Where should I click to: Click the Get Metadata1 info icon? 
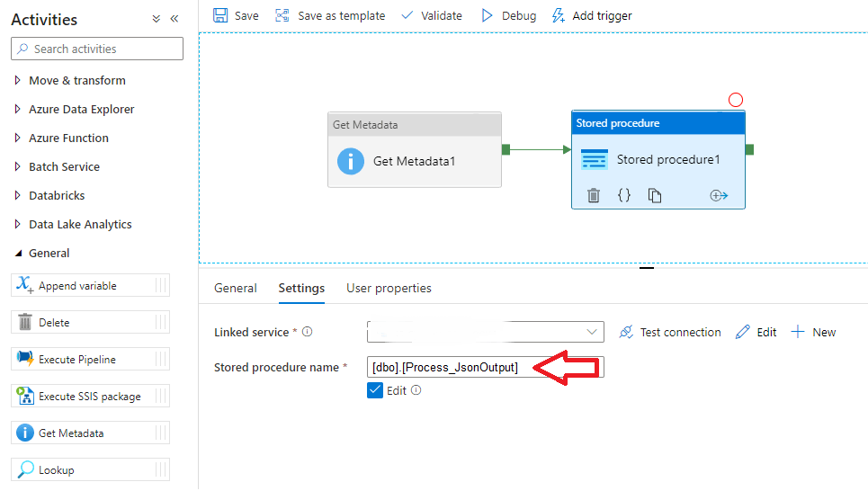point(350,161)
